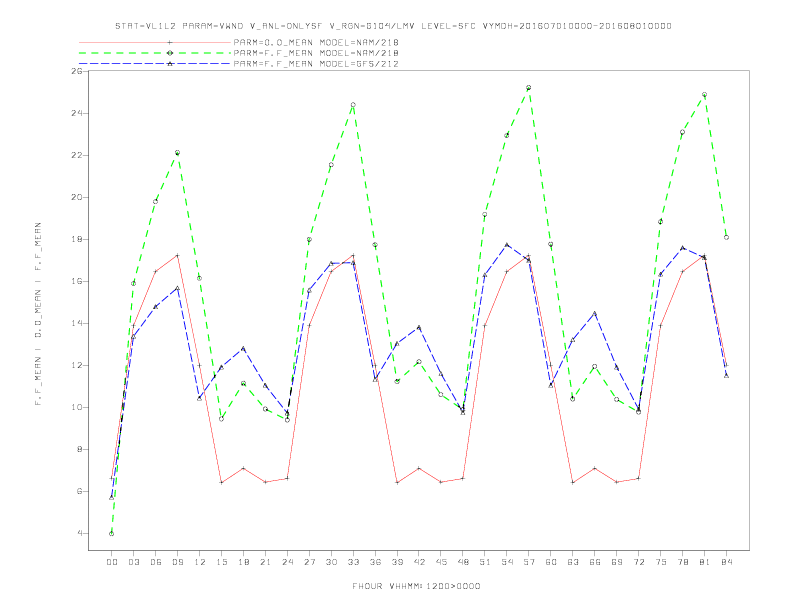The image size is (792, 612).
Task: Click x-axis tick label 21
Action: 265,562
